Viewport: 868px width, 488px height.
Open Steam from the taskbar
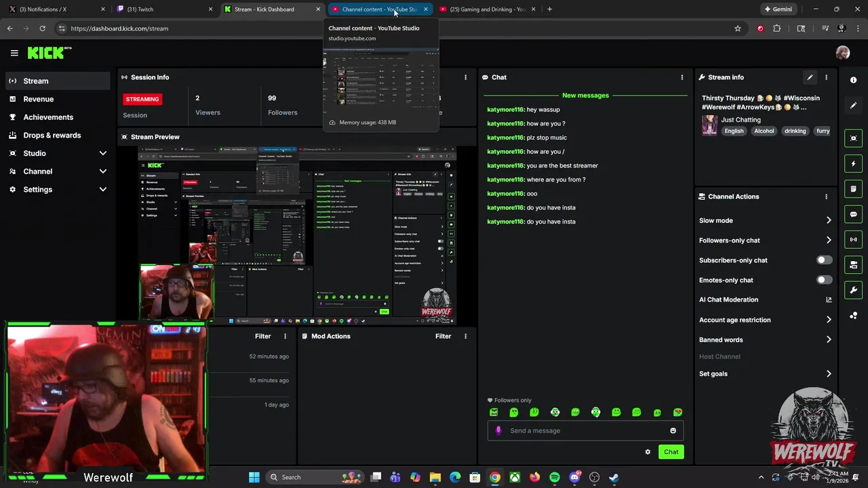point(614,477)
